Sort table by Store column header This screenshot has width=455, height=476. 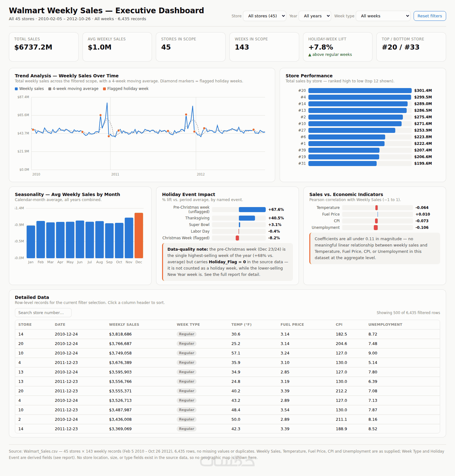(x=25, y=324)
